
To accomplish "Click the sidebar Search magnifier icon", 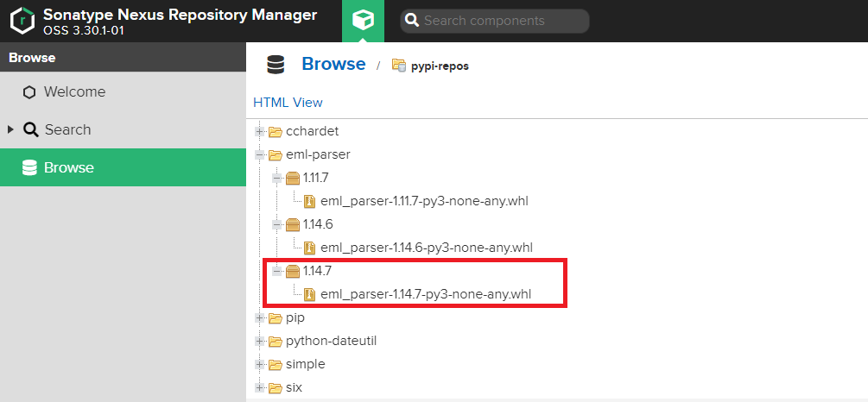I will (30, 130).
